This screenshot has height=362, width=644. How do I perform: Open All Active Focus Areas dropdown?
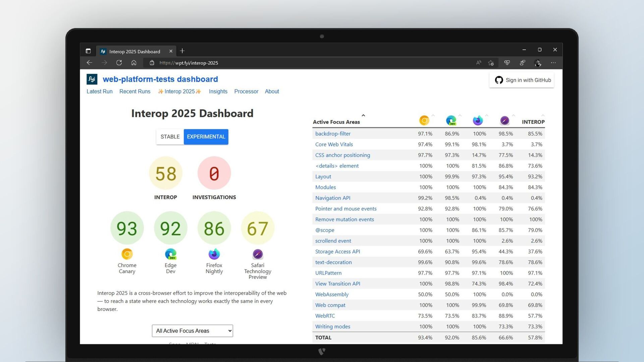click(192, 331)
